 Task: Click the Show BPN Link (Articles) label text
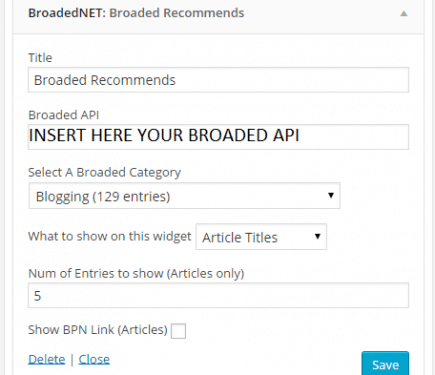[98, 330]
